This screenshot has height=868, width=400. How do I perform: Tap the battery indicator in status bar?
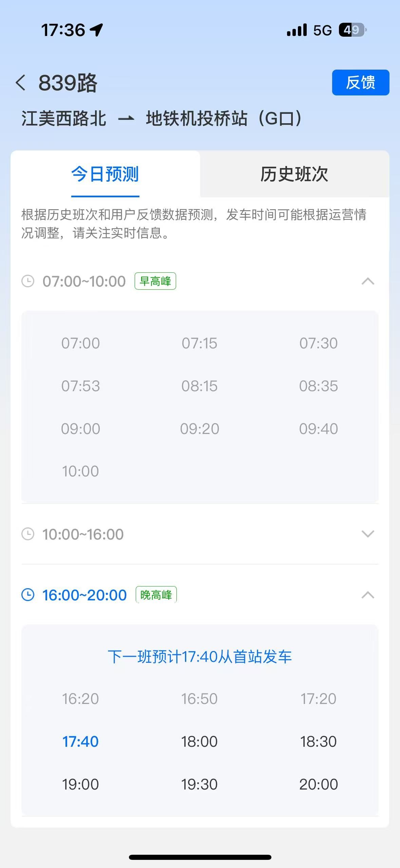tap(352, 30)
